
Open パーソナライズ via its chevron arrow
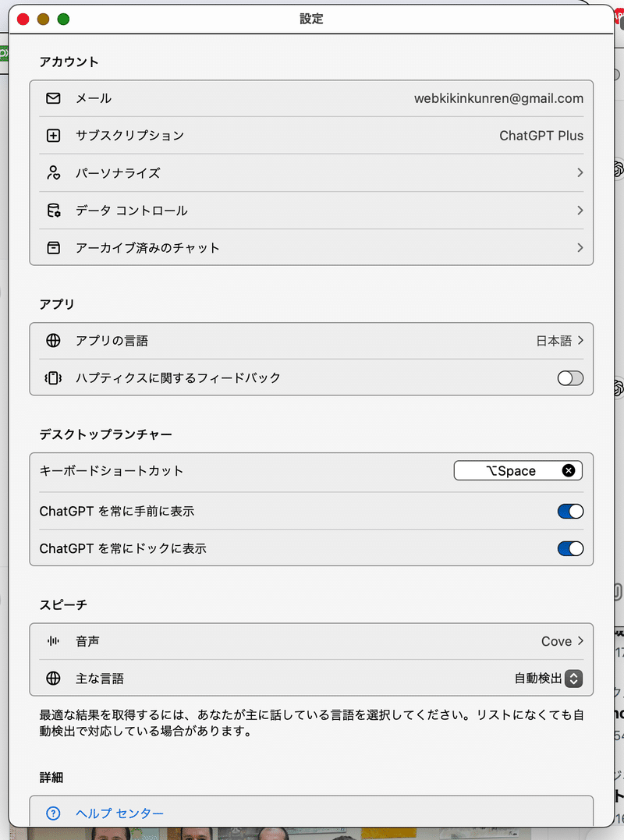tap(580, 172)
